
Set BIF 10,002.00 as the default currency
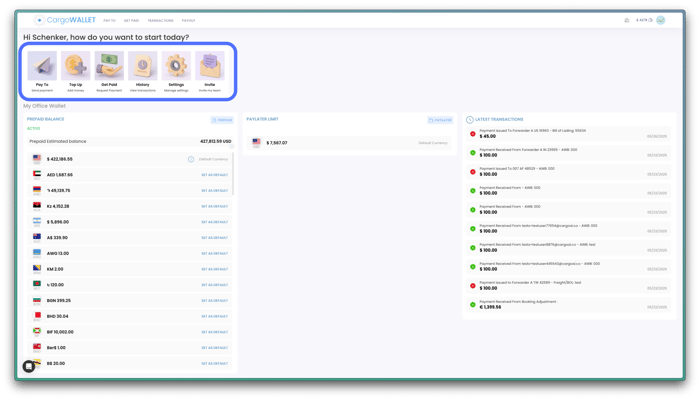point(215,332)
